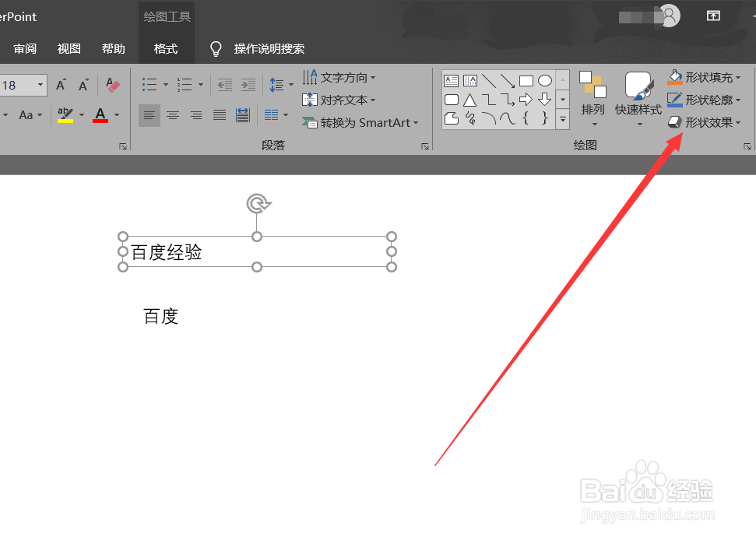Click the Decrease Font Size icon

(83, 86)
